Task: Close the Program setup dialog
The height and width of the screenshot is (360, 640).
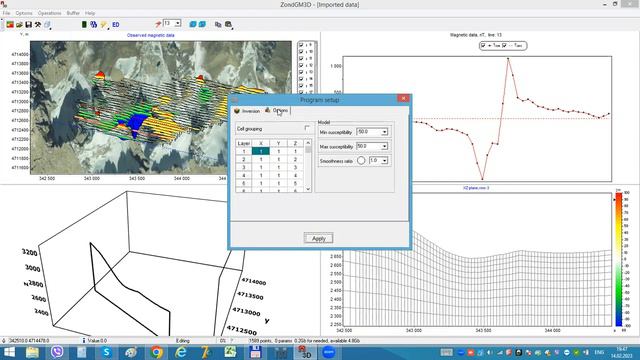Action: pyautogui.click(x=403, y=98)
